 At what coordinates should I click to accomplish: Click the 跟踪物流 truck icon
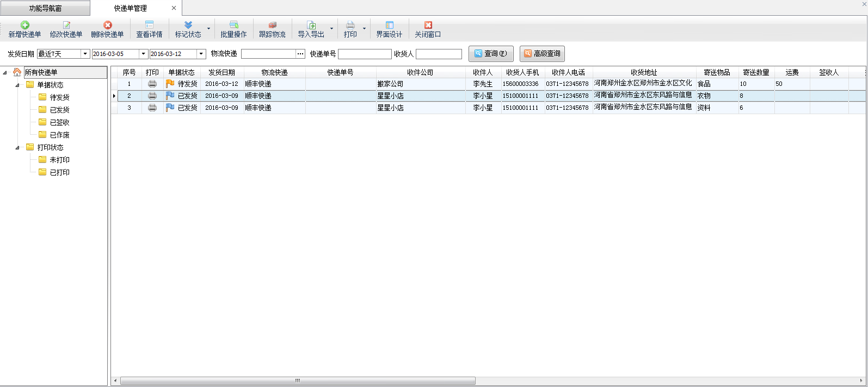pos(272,26)
